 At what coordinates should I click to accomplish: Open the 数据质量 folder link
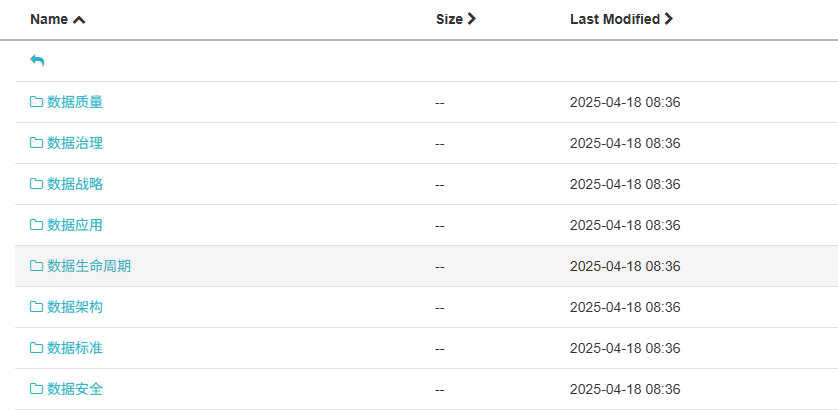[75, 102]
